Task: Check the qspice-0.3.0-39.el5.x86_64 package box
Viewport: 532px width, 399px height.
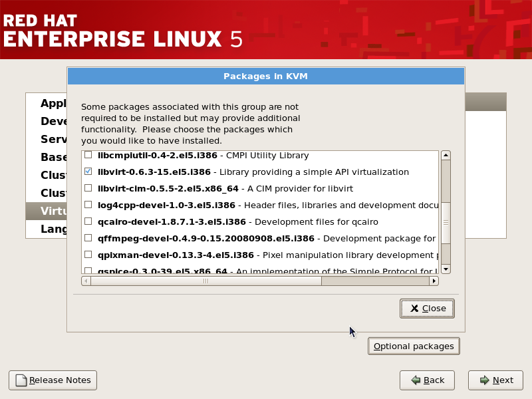Action: [88, 271]
